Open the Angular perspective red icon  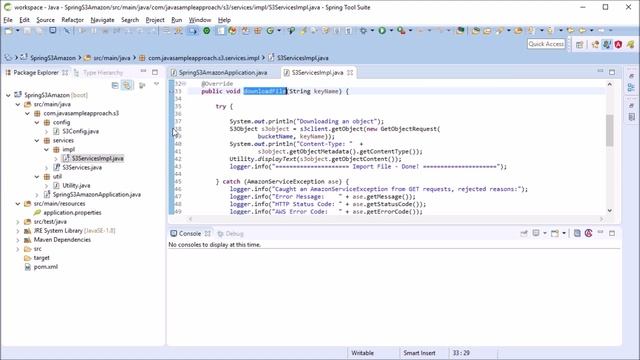click(618, 44)
